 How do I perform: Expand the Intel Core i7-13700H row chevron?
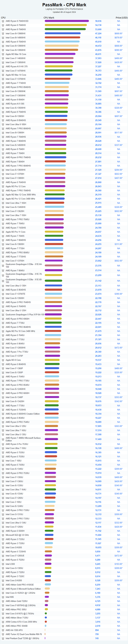pos(3,174)
